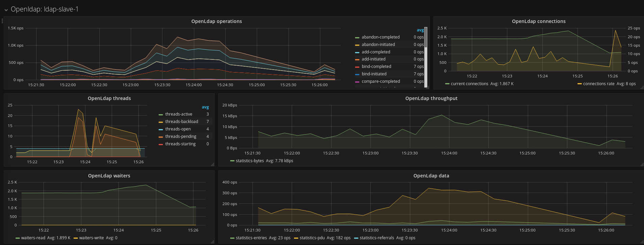Click the waiters-write yellow color swatch
Screen dimensions: 644x245
pos(76,238)
